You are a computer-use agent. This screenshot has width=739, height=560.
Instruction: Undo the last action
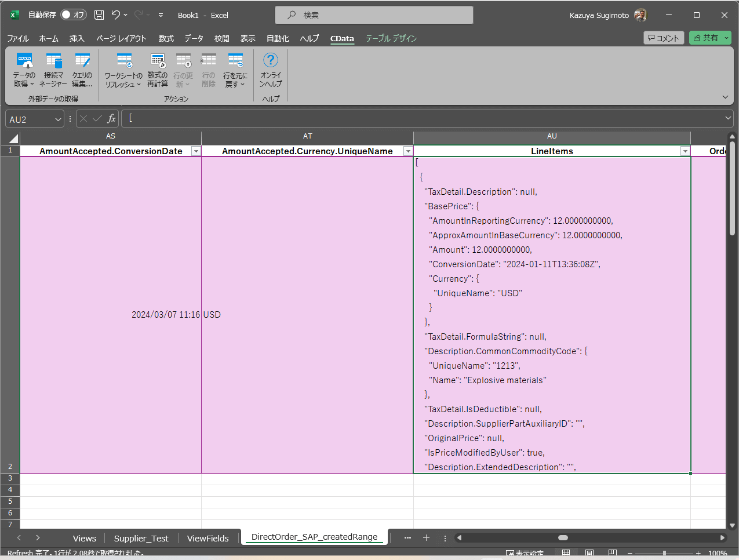tap(116, 15)
